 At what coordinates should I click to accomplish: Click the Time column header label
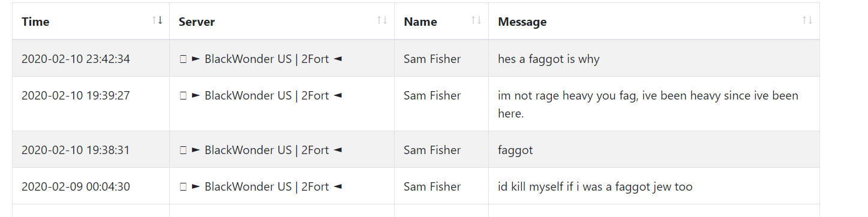pos(35,22)
